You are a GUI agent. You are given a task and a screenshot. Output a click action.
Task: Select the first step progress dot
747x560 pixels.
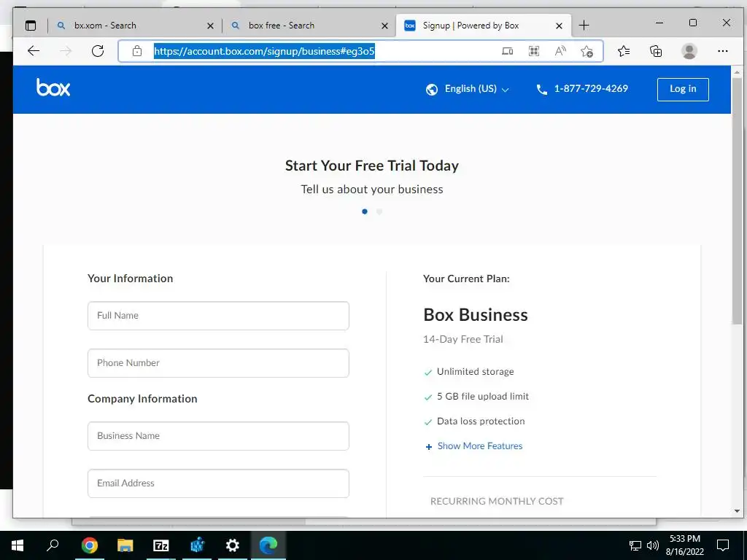click(x=365, y=211)
